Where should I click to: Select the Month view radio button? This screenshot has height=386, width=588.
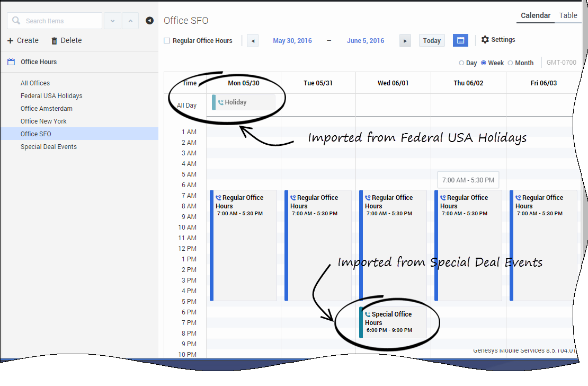coord(510,63)
